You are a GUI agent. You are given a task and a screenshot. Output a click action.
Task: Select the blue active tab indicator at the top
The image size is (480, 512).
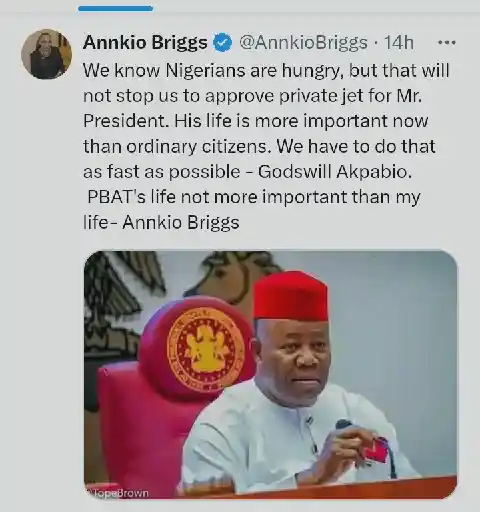point(115,9)
